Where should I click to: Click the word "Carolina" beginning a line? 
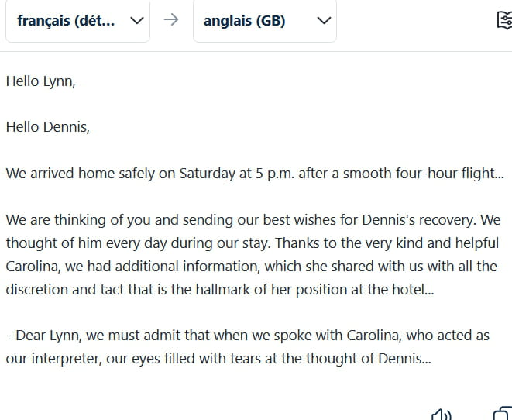pos(33,267)
